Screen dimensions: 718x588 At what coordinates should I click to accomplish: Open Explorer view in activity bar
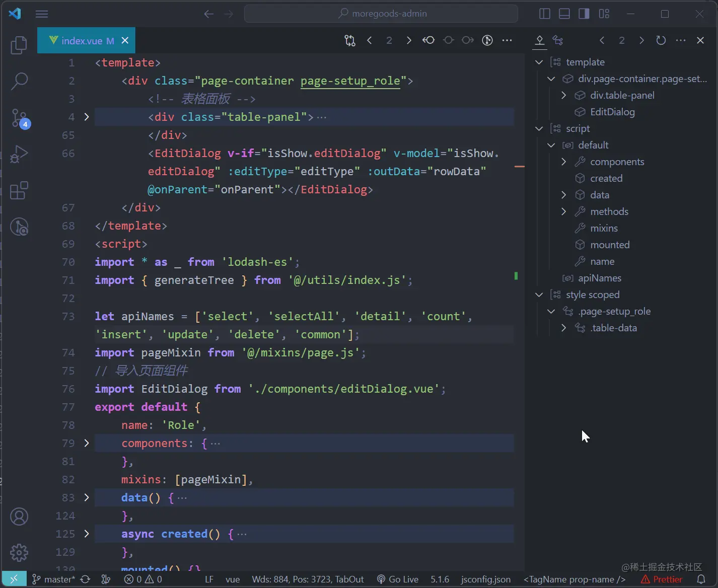point(19,45)
